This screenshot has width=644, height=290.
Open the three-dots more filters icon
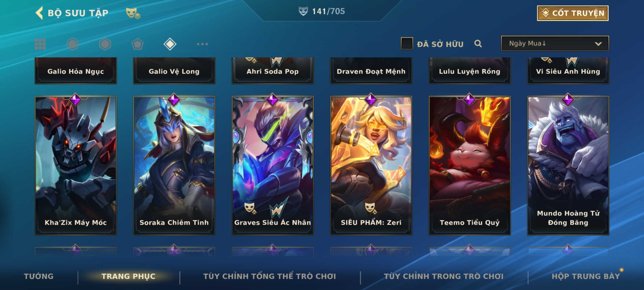click(x=202, y=44)
